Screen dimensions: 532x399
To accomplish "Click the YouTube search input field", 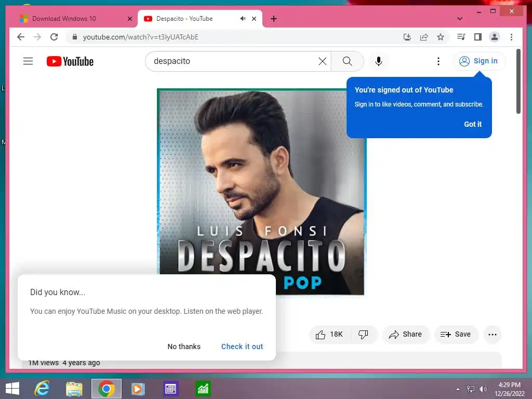I will coord(234,61).
